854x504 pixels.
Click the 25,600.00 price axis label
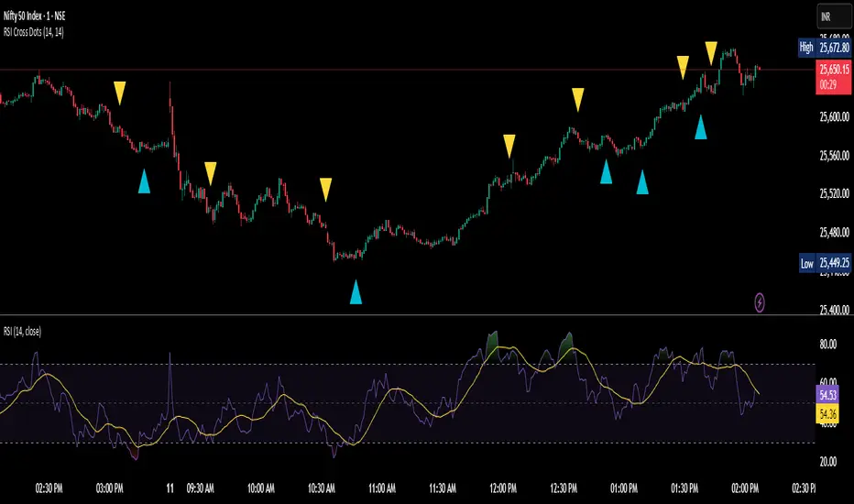pos(834,116)
